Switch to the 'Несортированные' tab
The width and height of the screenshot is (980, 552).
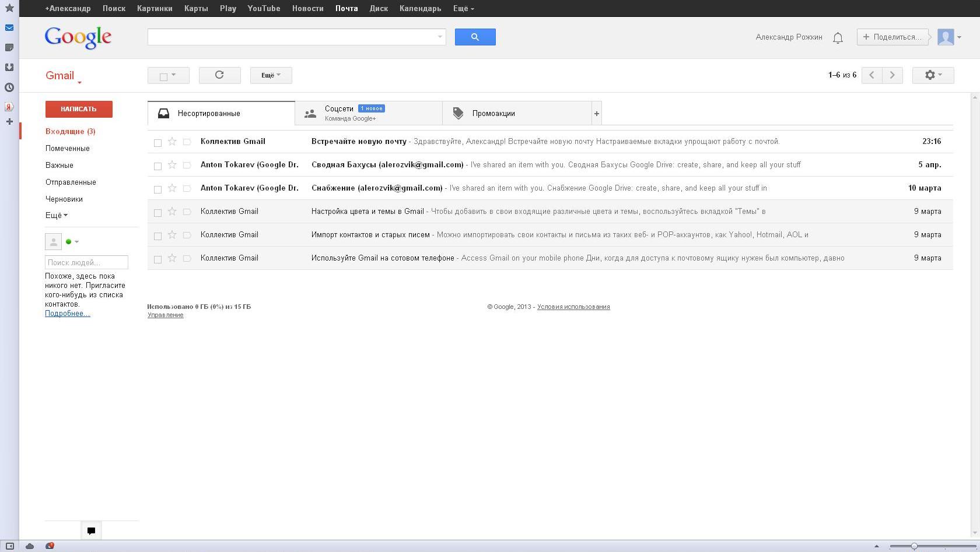point(221,113)
